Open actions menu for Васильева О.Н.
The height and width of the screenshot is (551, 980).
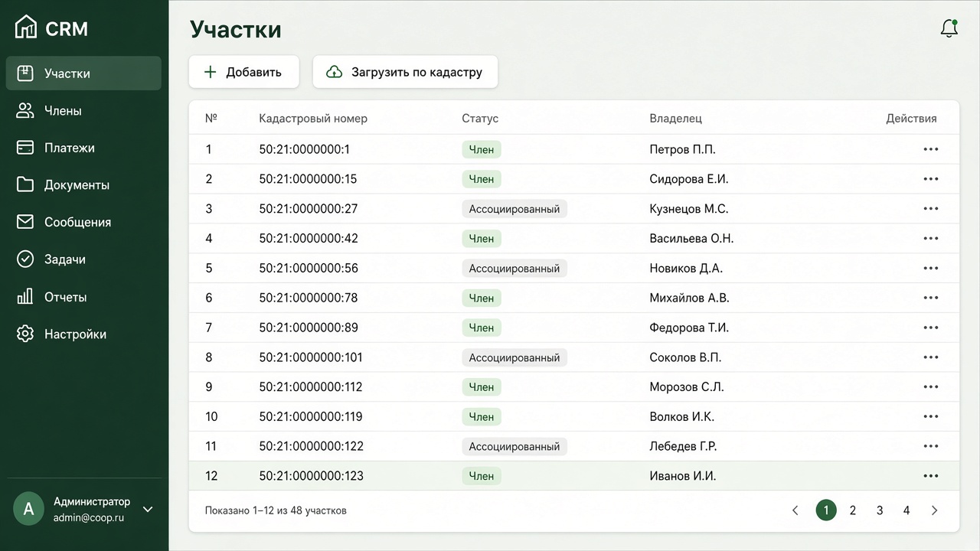[931, 239]
